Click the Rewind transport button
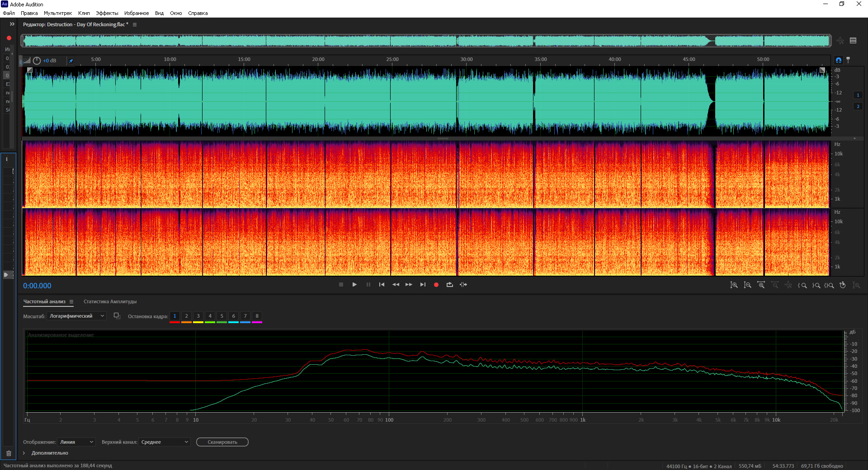 pyautogui.click(x=396, y=285)
